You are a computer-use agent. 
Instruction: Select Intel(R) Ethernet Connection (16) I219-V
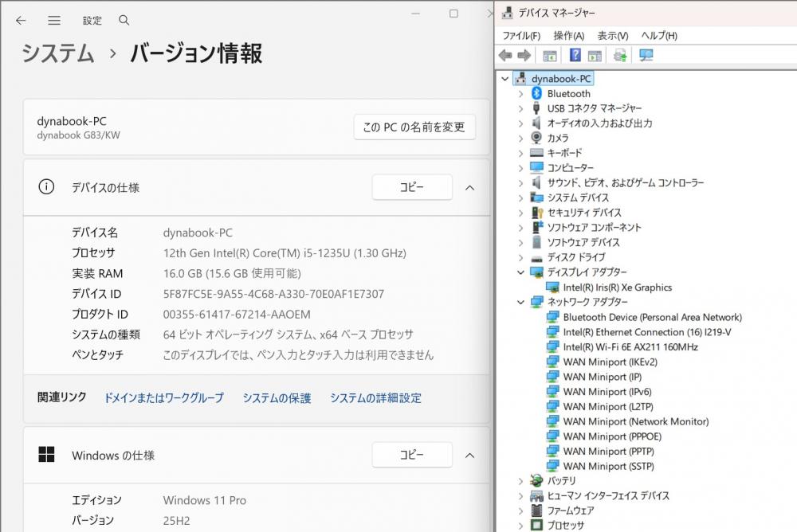click(647, 332)
